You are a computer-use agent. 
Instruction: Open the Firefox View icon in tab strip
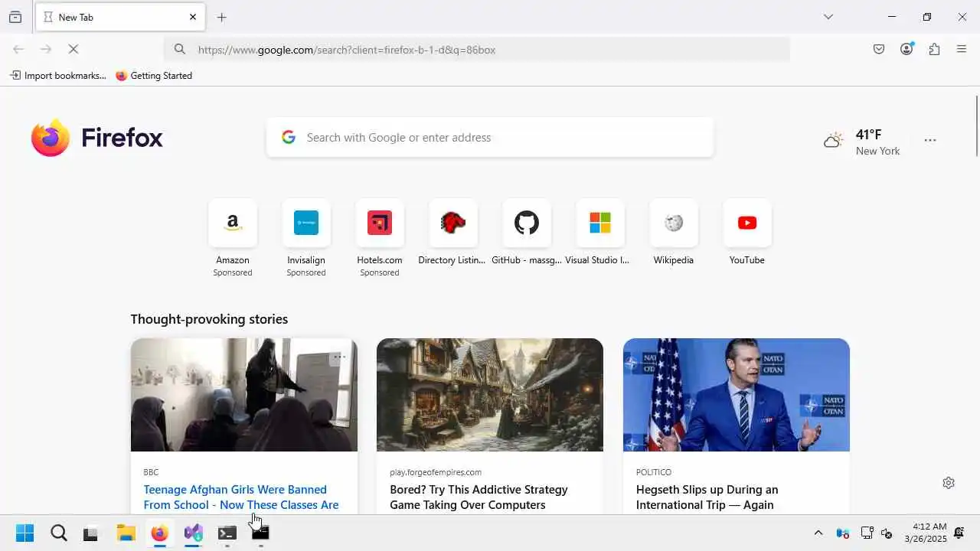tap(15, 17)
